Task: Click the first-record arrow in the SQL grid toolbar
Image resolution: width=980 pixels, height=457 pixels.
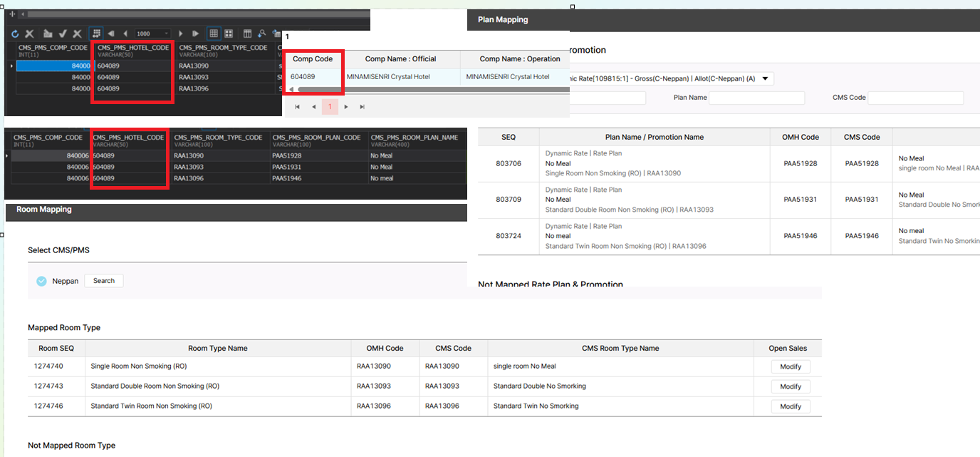Action: tap(111, 34)
